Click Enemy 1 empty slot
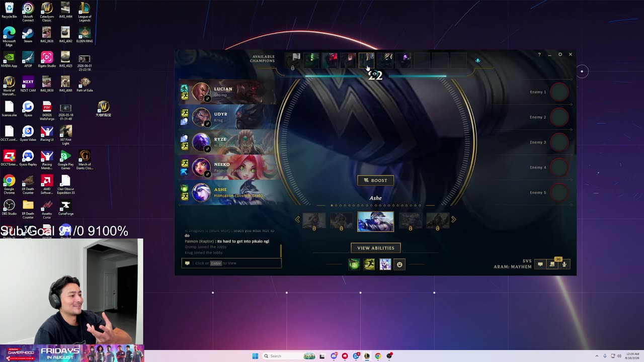This screenshot has height=362, width=644. (x=559, y=92)
